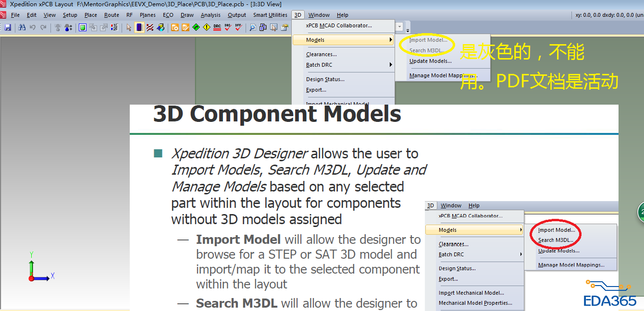Open the View menu

[x=50, y=15]
